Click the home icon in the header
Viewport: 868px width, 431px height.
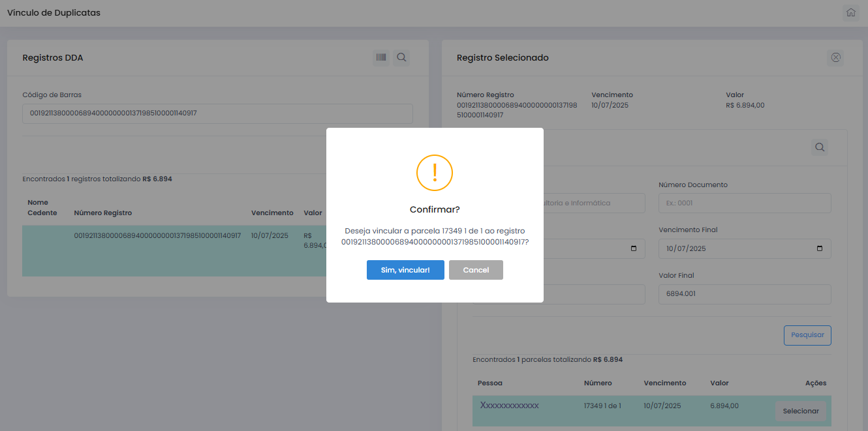point(850,12)
